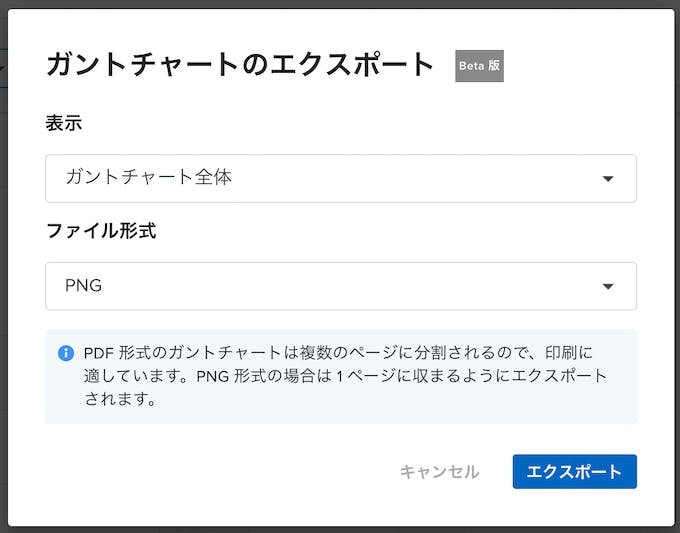Click the blue info icon in the notice
The width and height of the screenshot is (680, 533).
[65, 353]
